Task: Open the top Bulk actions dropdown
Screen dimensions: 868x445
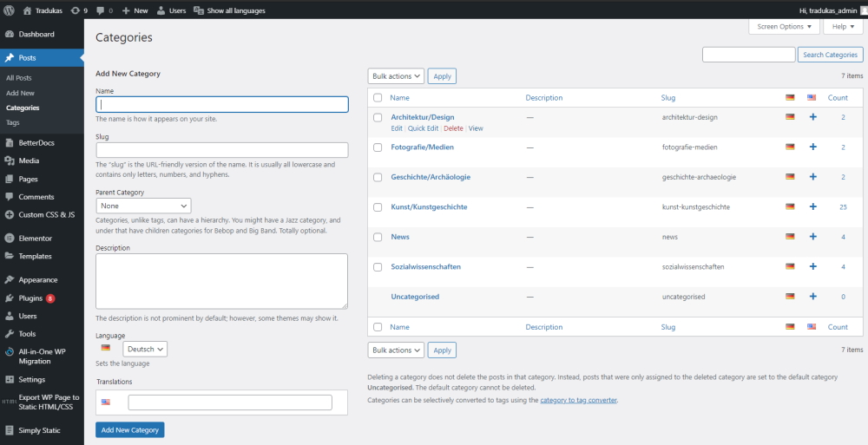Action: [x=396, y=75]
